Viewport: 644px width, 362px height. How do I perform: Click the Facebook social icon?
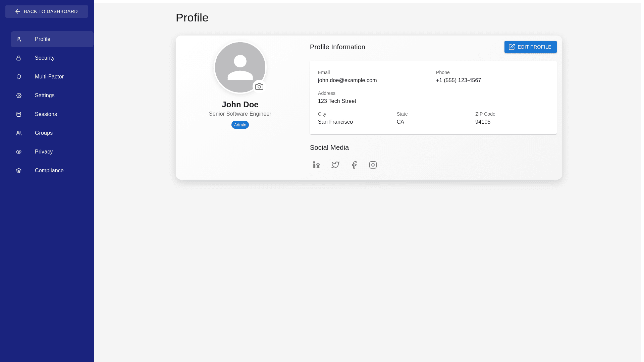[x=354, y=165]
